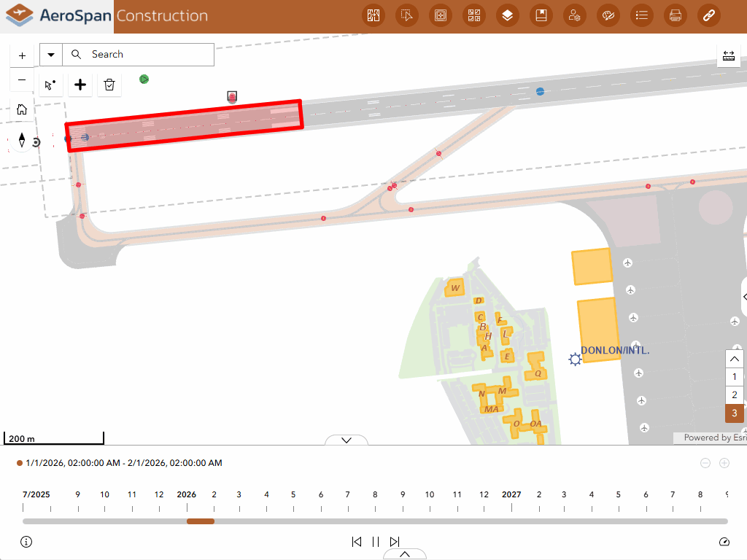The width and height of the screenshot is (747, 560).
Task: Click building Q on the map
Action: click(x=536, y=367)
